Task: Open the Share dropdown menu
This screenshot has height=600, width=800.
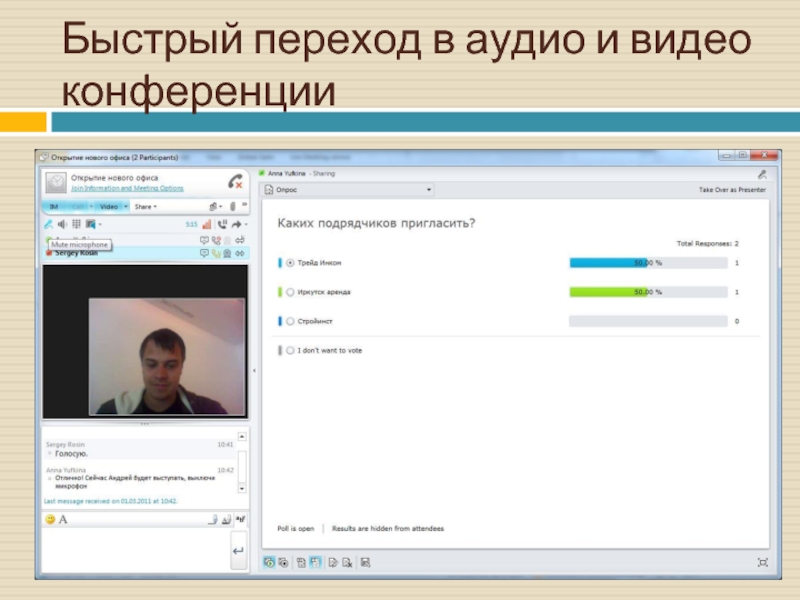Action: [145, 207]
